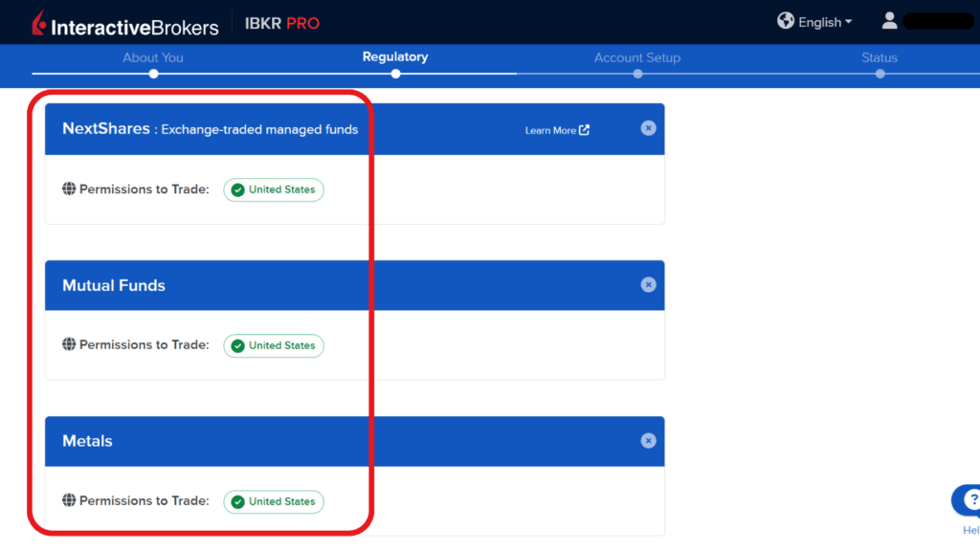Select the Regulatory step tab

click(x=395, y=57)
